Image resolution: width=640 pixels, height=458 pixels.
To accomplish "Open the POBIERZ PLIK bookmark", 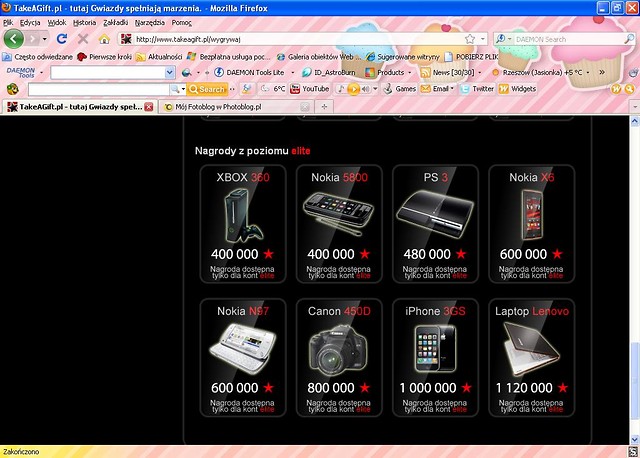I will tap(471, 56).
